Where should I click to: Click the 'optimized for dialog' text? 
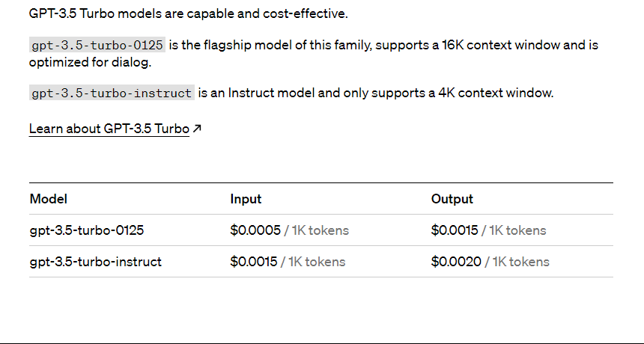tap(90, 62)
